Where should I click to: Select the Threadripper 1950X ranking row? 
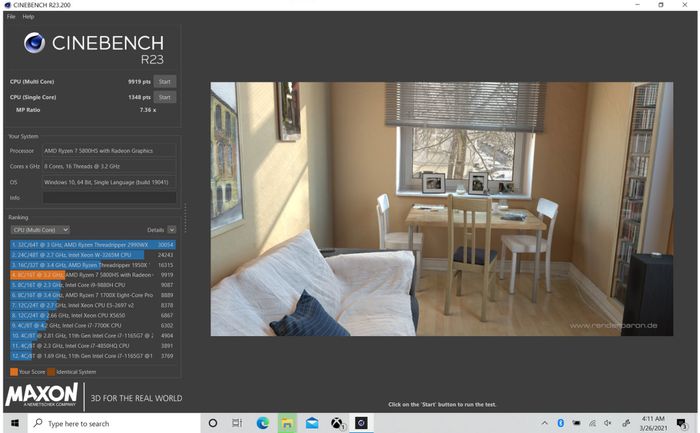pos(93,265)
